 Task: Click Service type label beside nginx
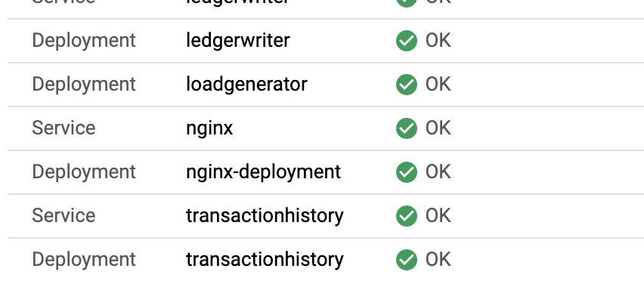(63, 128)
